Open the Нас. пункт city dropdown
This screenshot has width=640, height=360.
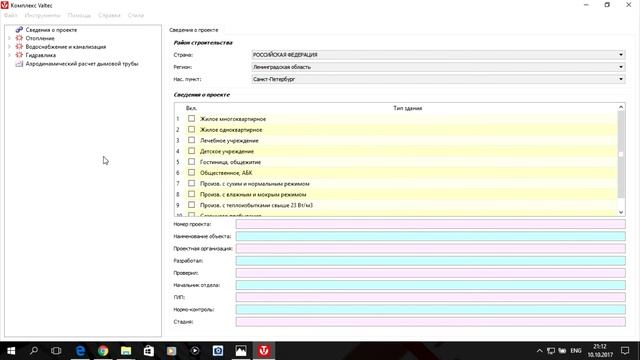[x=438, y=79]
